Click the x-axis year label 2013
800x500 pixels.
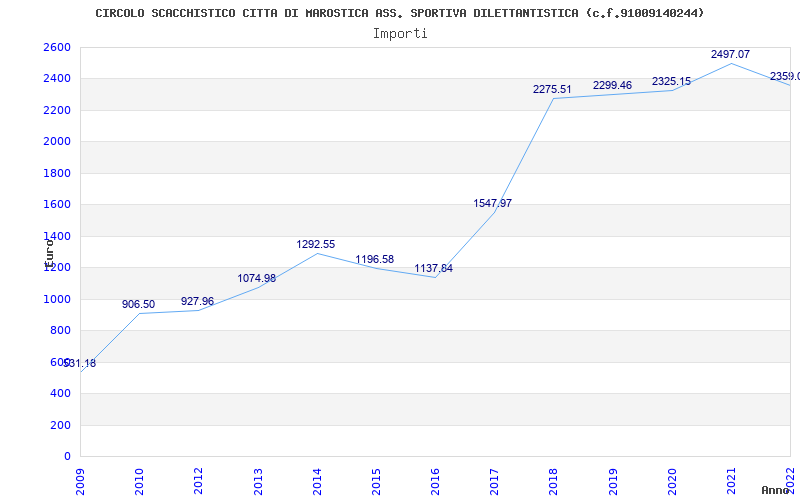point(258,482)
